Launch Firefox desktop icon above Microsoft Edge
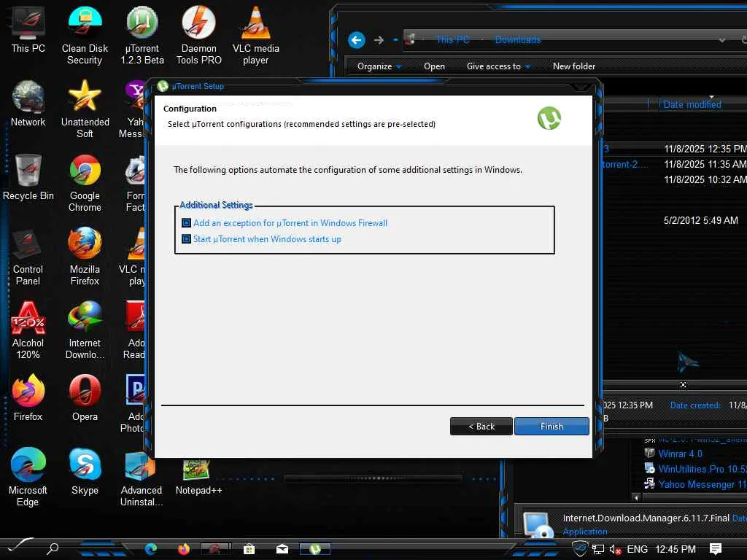Screen dimensions: 747x560 coord(28,398)
